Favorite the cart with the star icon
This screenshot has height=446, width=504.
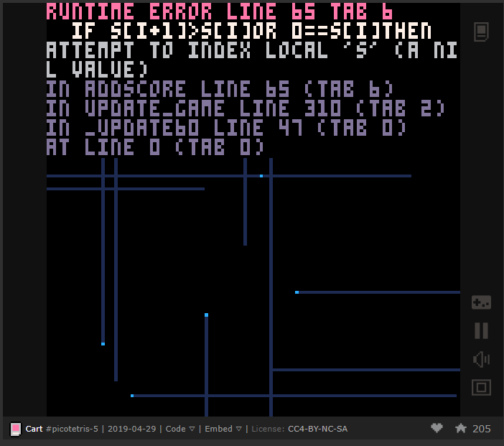461,428
